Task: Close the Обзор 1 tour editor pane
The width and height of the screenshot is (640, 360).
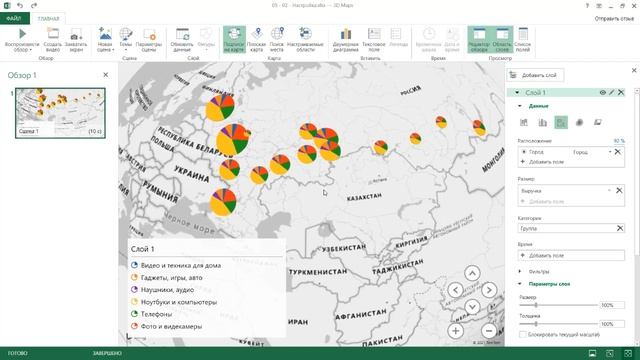Action: pyautogui.click(x=106, y=75)
